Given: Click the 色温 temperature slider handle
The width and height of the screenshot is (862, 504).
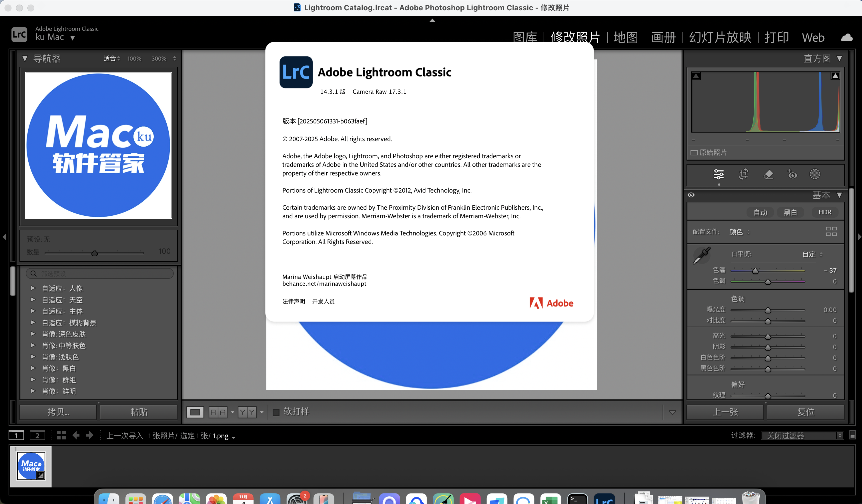Looking at the screenshot, I should coord(755,271).
